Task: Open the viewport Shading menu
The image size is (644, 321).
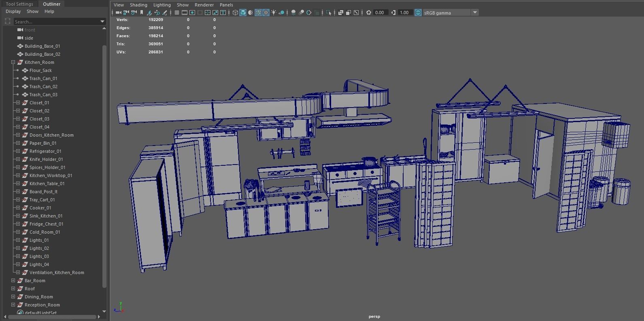Action: pos(138,5)
